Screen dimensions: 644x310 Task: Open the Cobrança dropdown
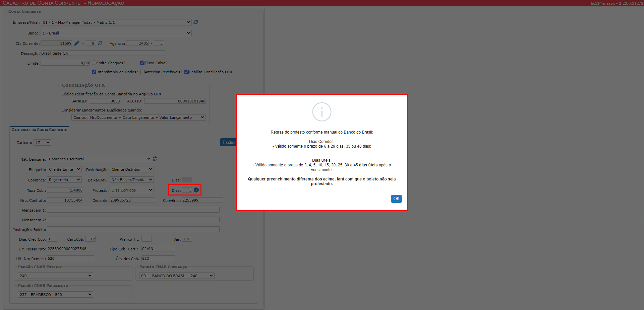64,180
